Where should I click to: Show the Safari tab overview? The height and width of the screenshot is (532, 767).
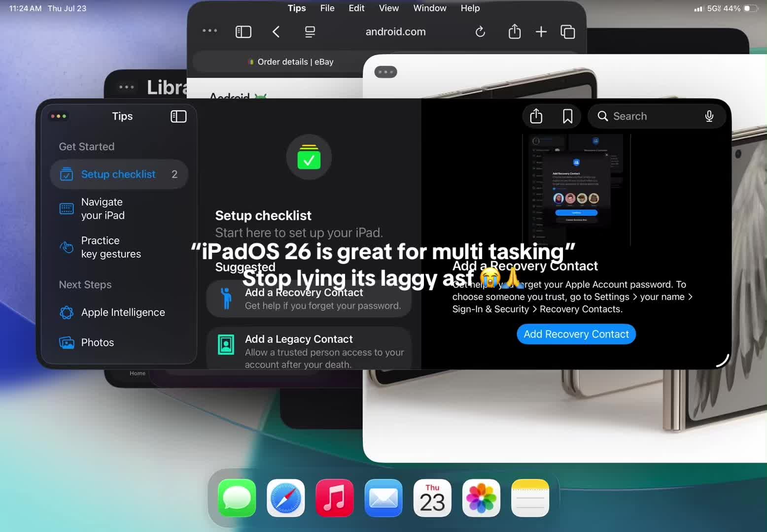tap(568, 32)
